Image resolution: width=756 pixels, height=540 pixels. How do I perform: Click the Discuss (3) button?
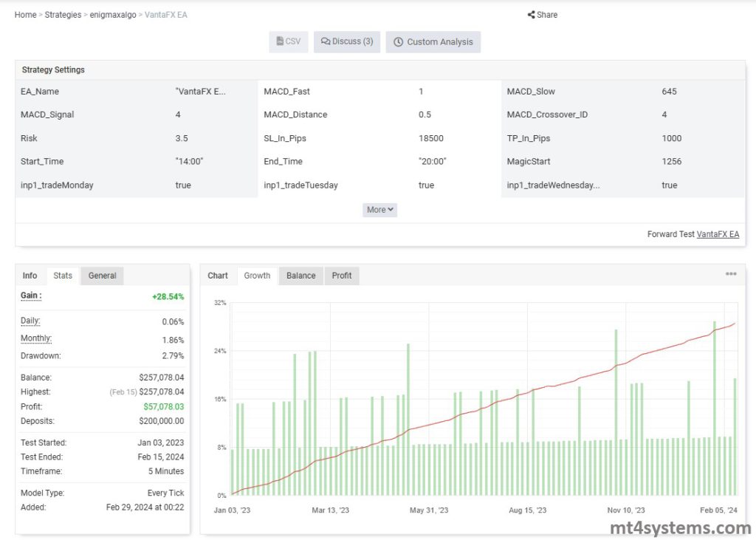coord(346,41)
